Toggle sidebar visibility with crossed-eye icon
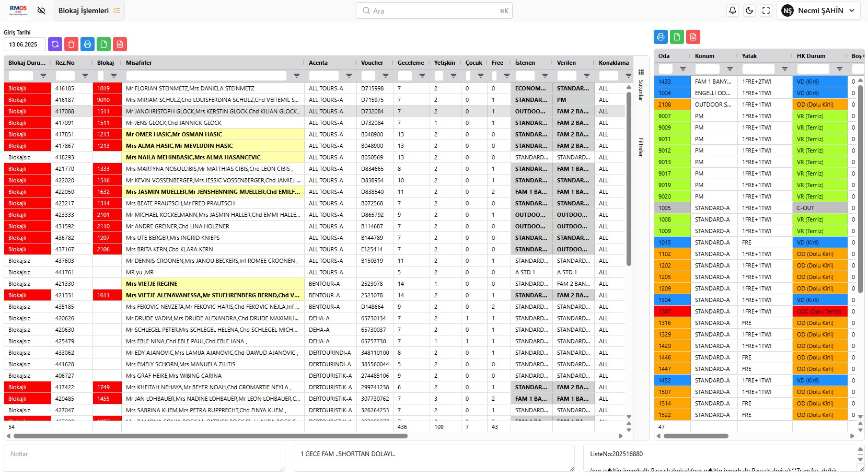868x476 pixels. 41,10
